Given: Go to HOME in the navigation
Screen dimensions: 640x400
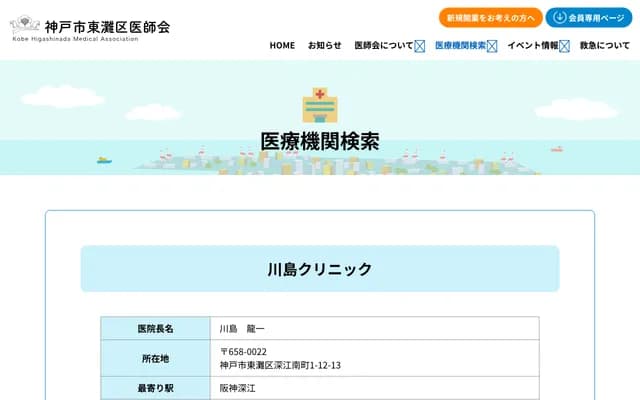Looking at the screenshot, I should 282,45.
